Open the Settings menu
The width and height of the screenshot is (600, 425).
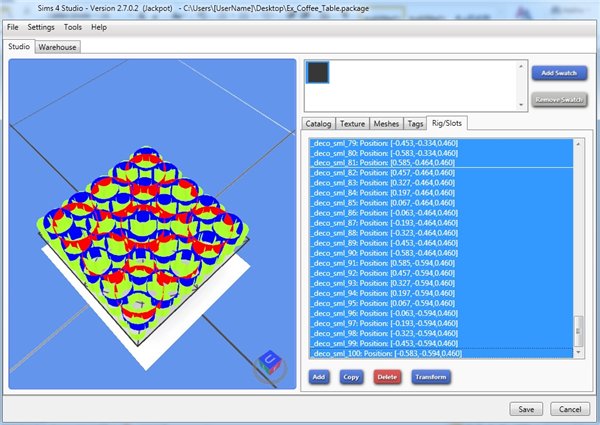click(41, 27)
